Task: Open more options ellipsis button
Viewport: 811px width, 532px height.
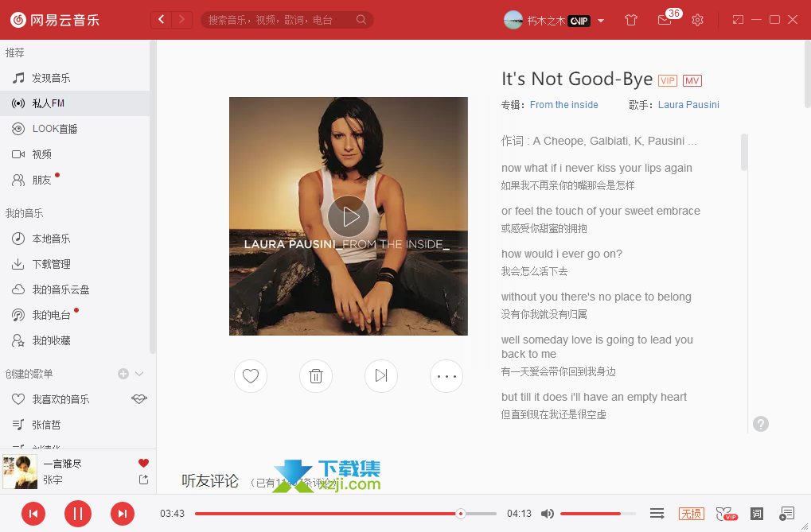Action: click(446, 376)
